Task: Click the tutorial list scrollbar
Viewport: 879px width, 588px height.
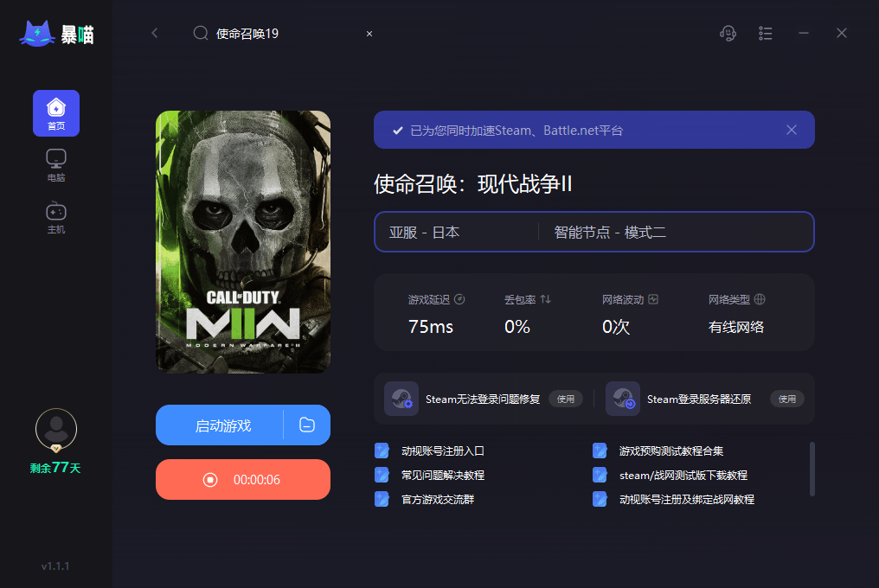Action: (812, 470)
